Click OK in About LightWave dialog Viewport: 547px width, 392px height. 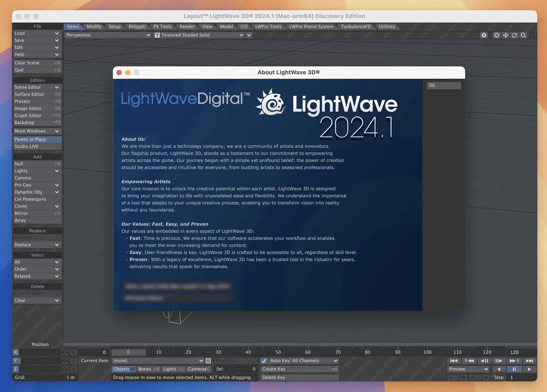coord(444,86)
